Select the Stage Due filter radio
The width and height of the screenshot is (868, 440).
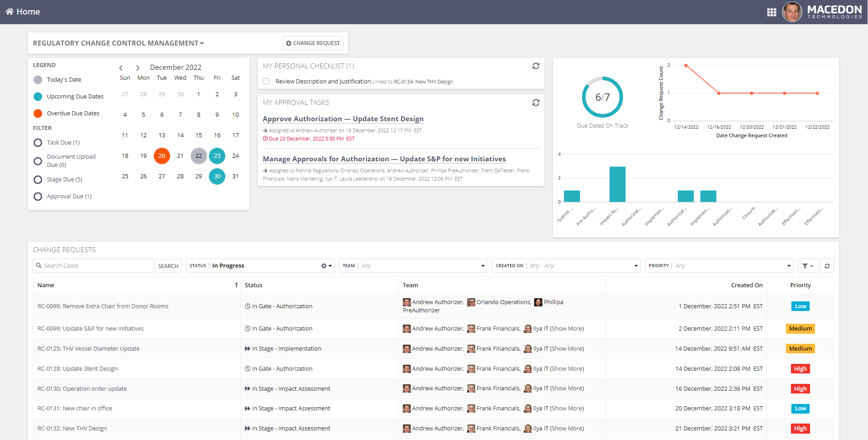click(x=38, y=180)
